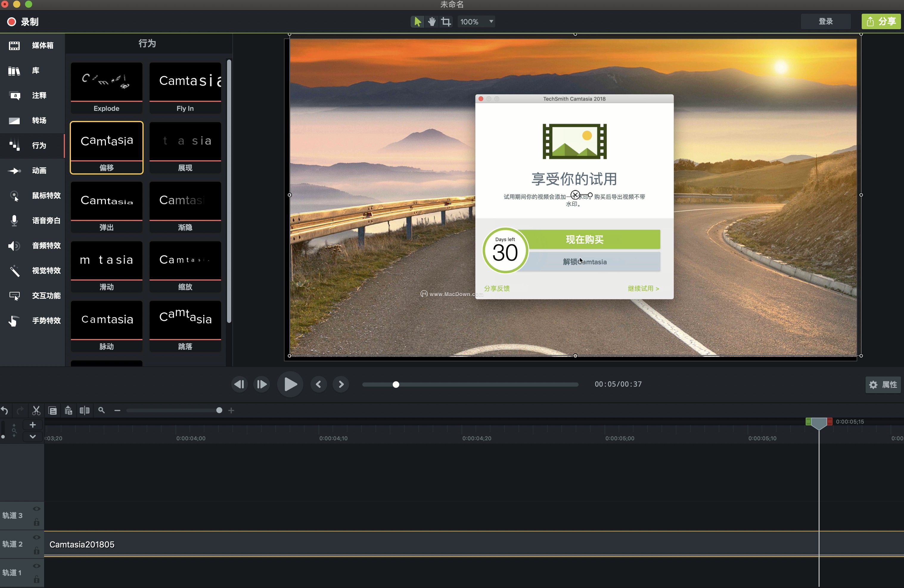Click the 交互功能 interactivity icon
The height and width of the screenshot is (588, 904).
point(14,296)
